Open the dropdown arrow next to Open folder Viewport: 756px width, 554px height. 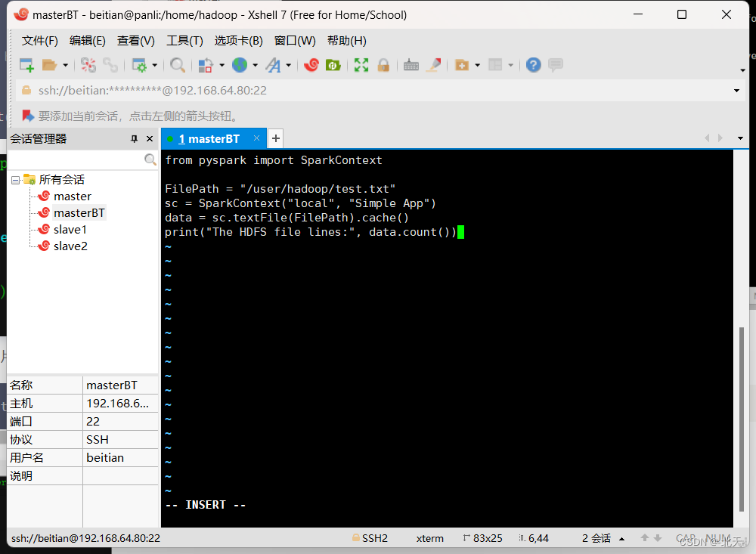coord(66,65)
